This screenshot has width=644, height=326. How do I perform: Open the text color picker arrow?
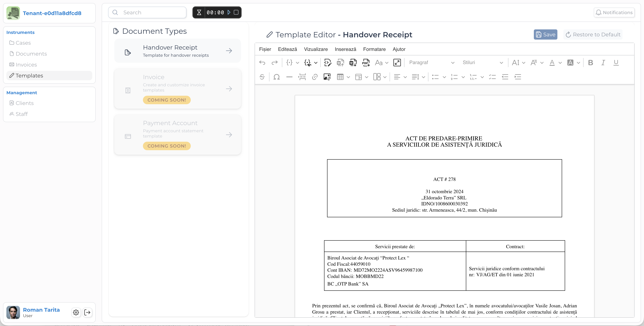click(560, 63)
